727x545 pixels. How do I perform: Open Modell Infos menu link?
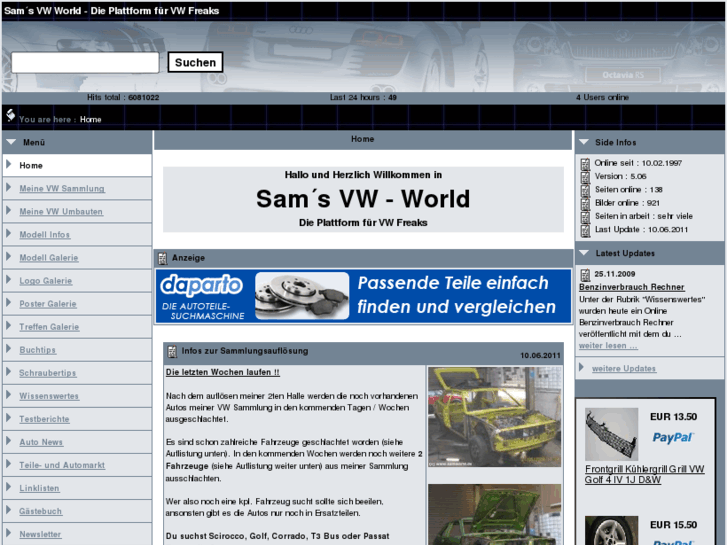click(45, 235)
